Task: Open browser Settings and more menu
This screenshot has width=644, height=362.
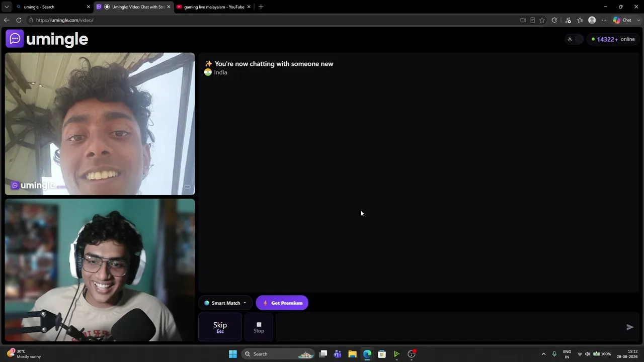Action: point(604,20)
